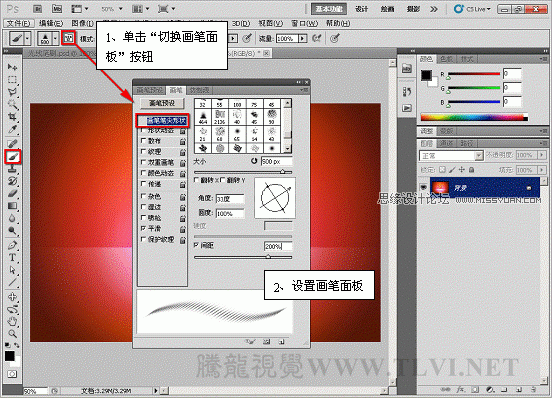
Task: Select the Lasso tool
Action: (12, 92)
